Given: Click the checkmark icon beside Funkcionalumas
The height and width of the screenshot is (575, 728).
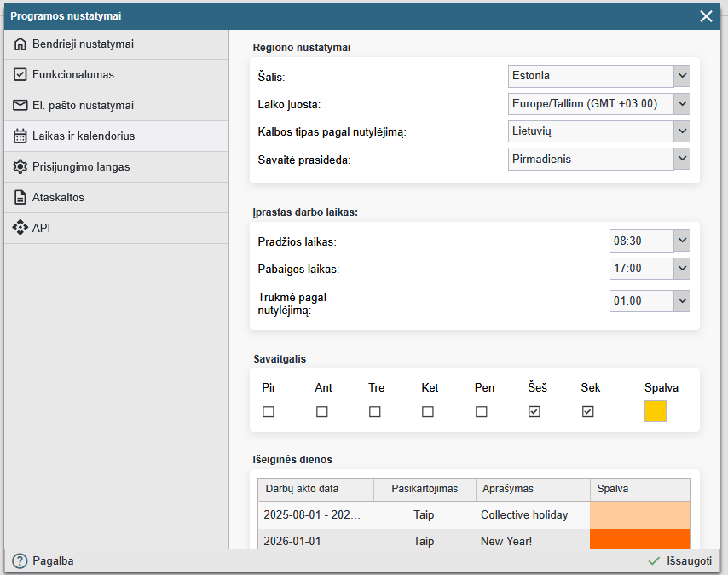Looking at the screenshot, I should [x=20, y=75].
